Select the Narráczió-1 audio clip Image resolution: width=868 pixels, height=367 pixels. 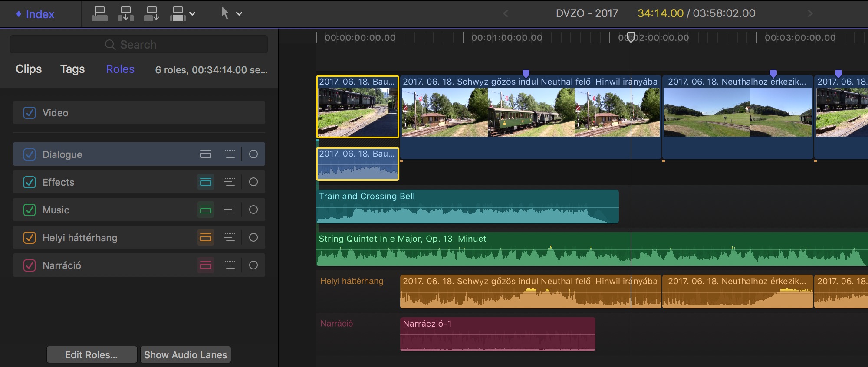498,334
